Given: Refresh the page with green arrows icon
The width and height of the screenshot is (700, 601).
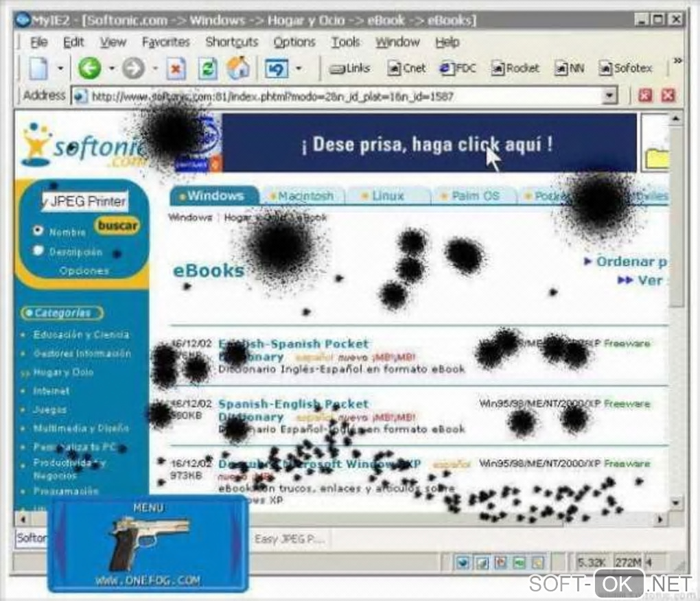Looking at the screenshot, I should (207, 69).
